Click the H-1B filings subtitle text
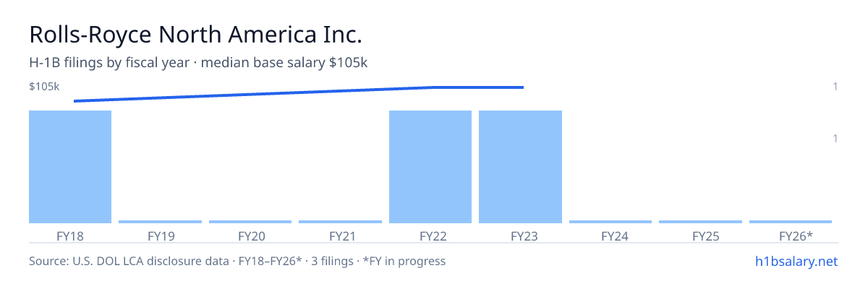The height and width of the screenshot is (289, 868). (x=198, y=63)
